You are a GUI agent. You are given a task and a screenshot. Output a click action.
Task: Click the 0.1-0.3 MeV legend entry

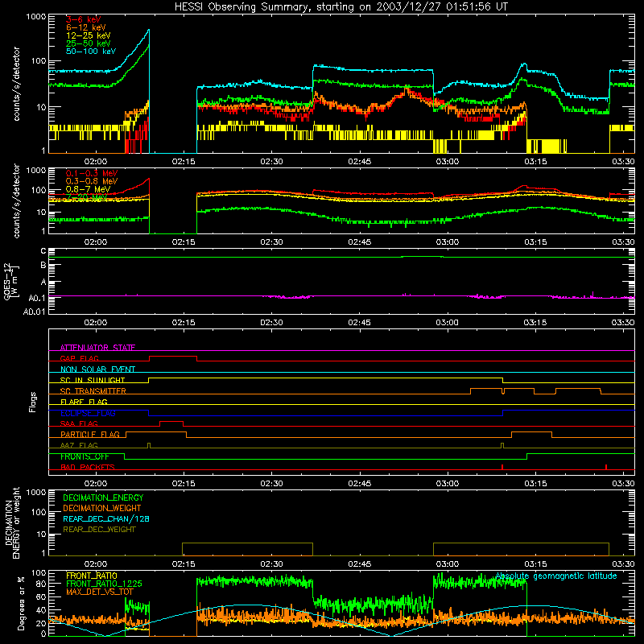(x=92, y=173)
